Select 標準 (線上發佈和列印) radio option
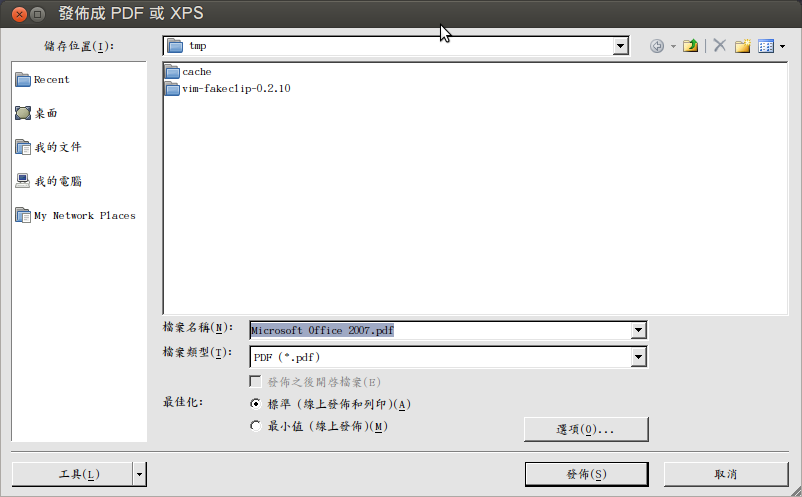Viewport: 802px width, 497px height. point(255,404)
